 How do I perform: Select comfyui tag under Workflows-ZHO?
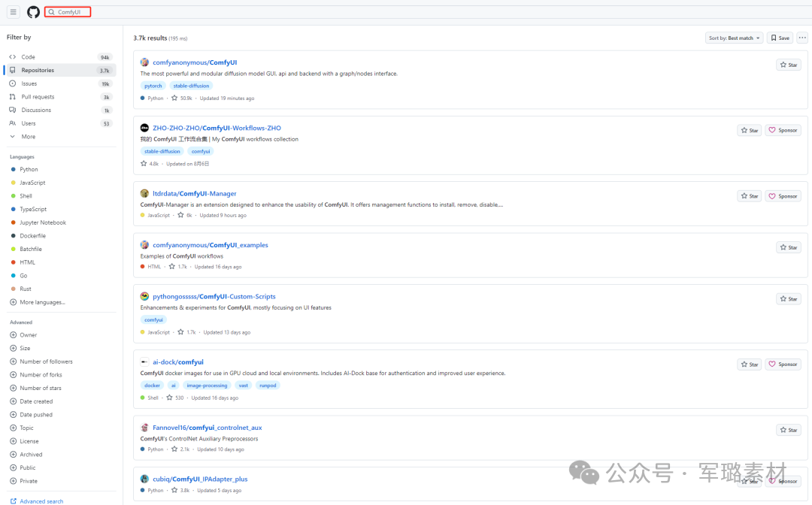pyautogui.click(x=201, y=152)
